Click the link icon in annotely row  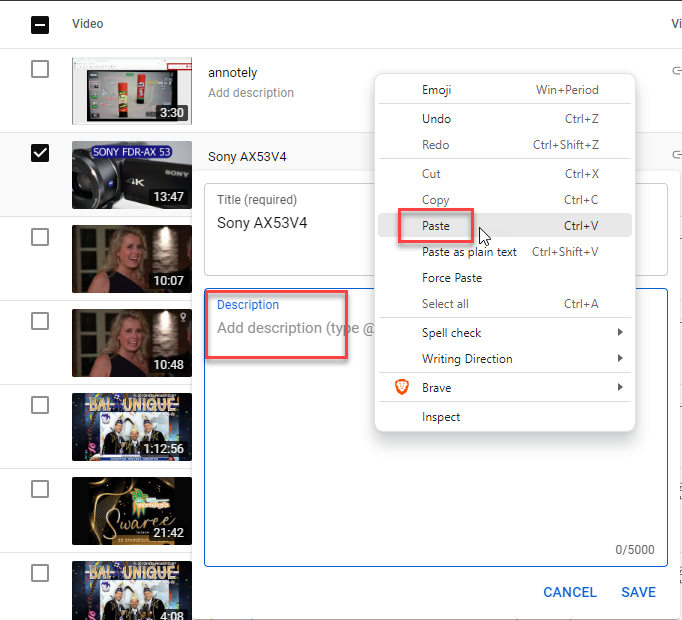coord(677,70)
